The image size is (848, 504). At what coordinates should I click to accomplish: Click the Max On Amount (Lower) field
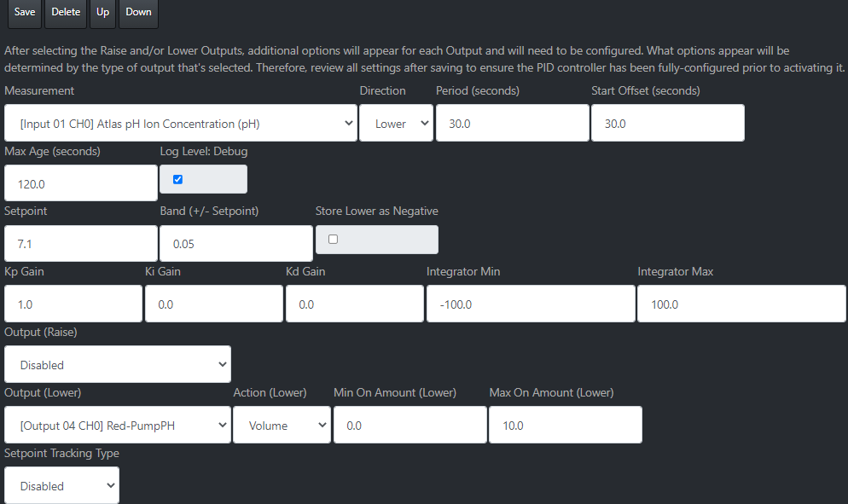[565, 424]
